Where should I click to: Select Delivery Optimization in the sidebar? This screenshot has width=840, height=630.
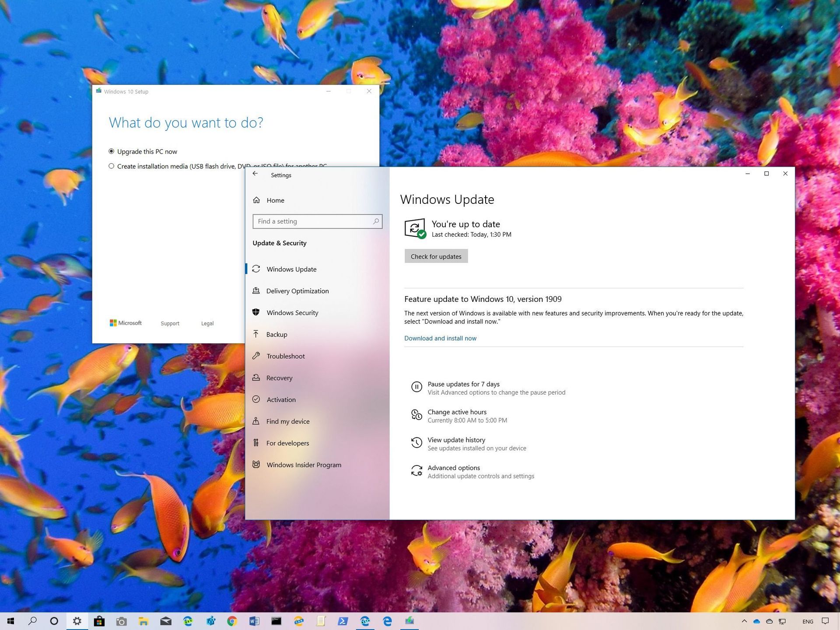(x=297, y=290)
